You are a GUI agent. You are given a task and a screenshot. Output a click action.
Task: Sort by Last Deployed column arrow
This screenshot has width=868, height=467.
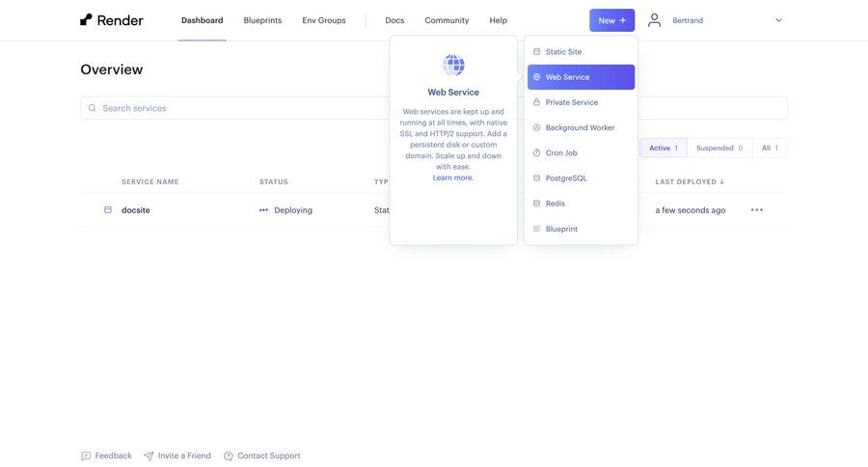pyautogui.click(x=722, y=182)
